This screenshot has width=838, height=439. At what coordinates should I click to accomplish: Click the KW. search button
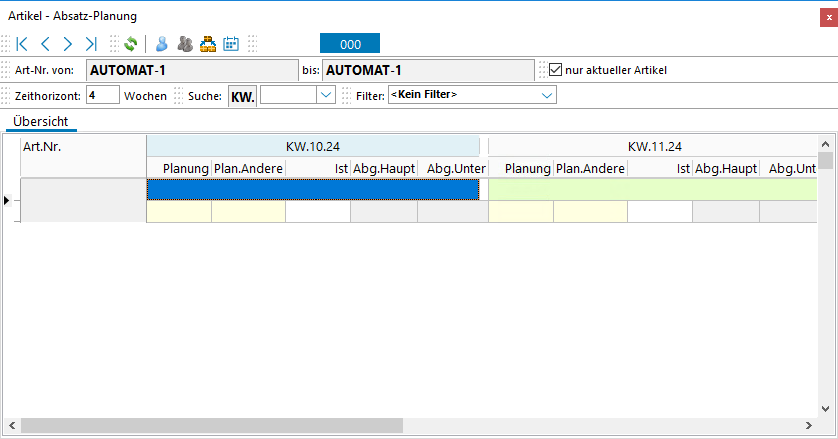[x=243, y=96]
